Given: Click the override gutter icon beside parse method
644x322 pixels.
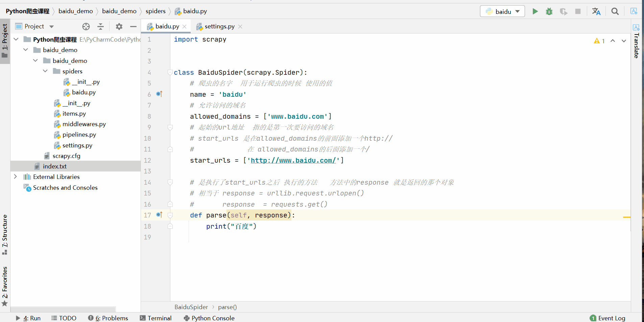Looking at the screenshot, I should [159, 215].
